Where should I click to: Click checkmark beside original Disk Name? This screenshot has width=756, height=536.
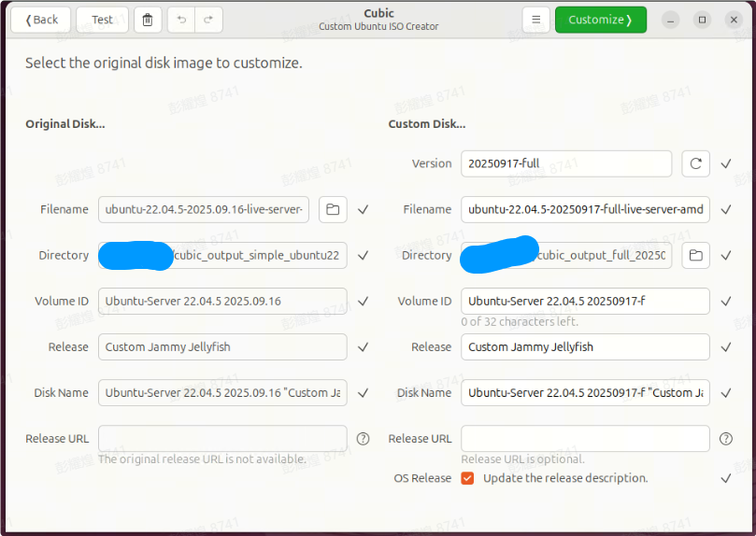pyautogui.click(x=364, y=392)
